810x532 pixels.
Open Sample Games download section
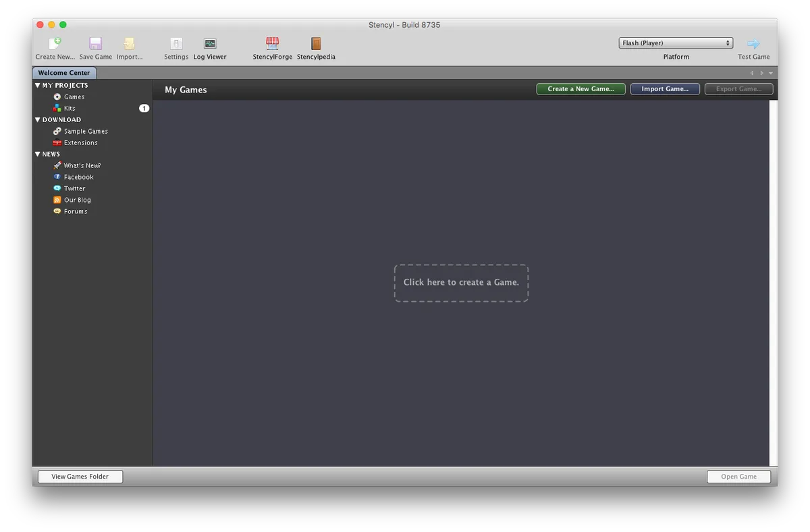pos(86,132)
